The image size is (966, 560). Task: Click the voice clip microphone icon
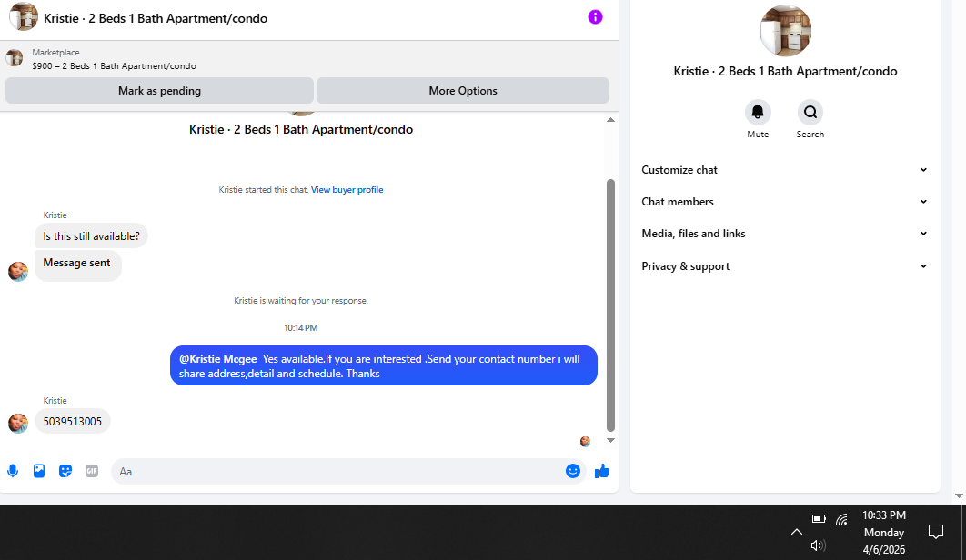tap(13, 471)
